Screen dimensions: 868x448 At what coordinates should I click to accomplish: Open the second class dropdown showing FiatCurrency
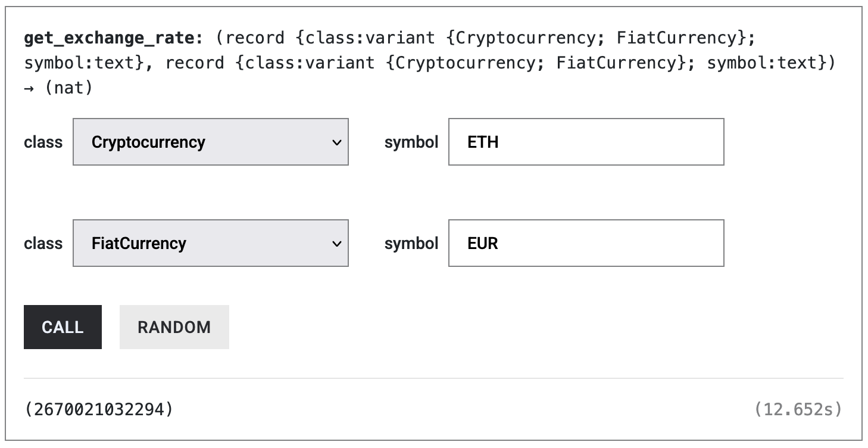210,243
